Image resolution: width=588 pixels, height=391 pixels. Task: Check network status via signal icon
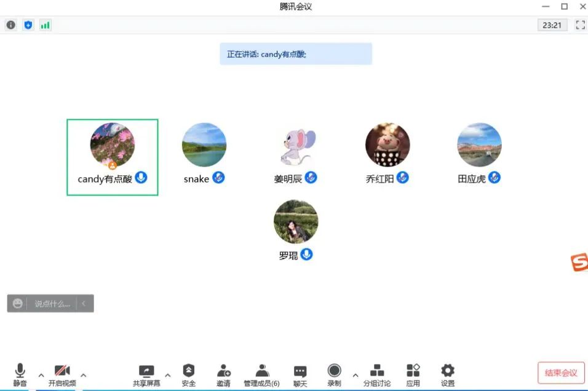click(44, 25)
